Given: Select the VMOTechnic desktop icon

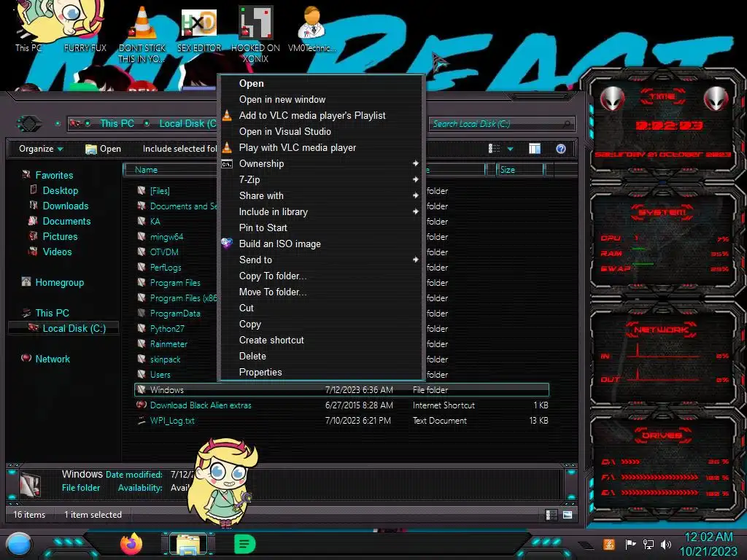Looking at the screenshot, I should pyautogui.click(x=311, y=28).
